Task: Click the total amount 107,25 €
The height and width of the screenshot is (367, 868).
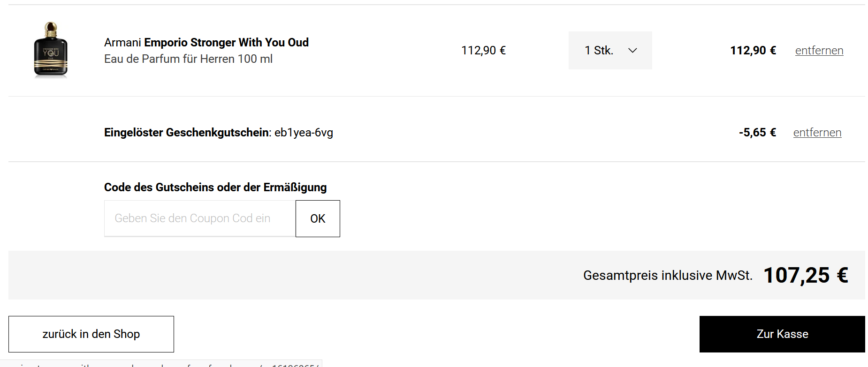Action: coord(806,276)
